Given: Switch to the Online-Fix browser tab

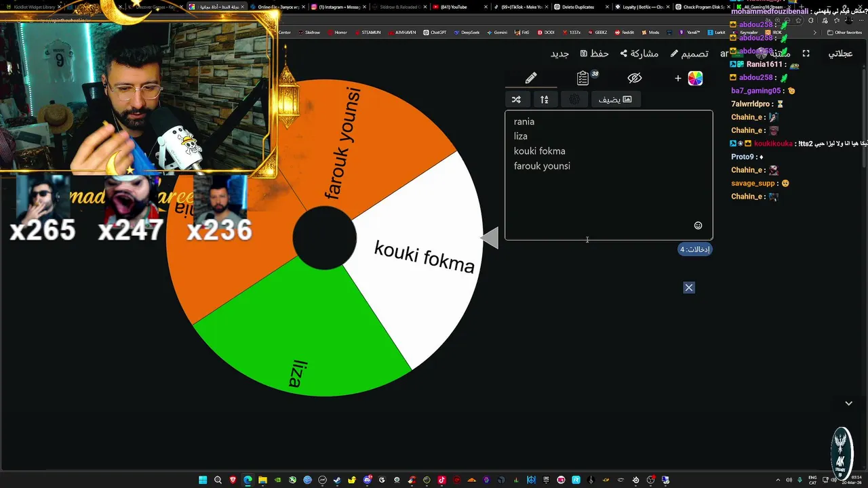Looking at the screenshot, I should [x=278, y=7].
